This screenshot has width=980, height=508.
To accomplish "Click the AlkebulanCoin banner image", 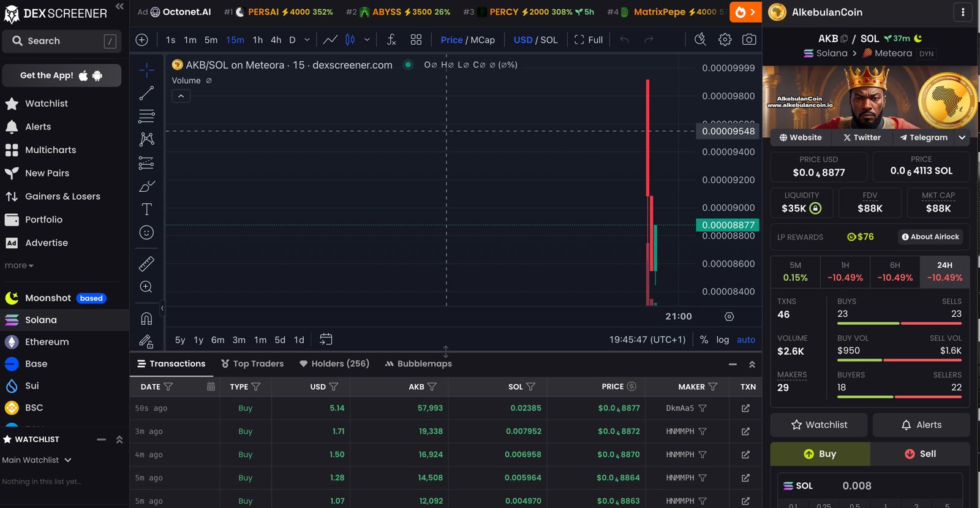I will tap(870, 97).
